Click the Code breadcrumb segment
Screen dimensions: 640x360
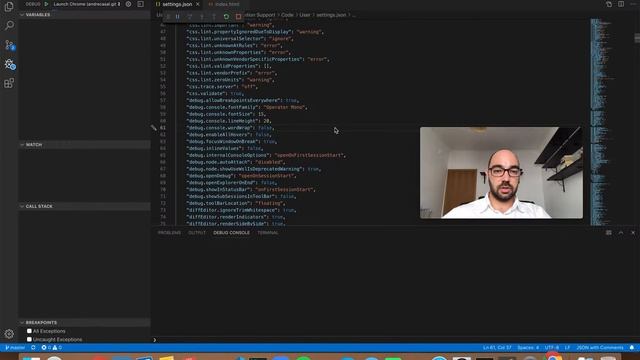click(287, 15)
